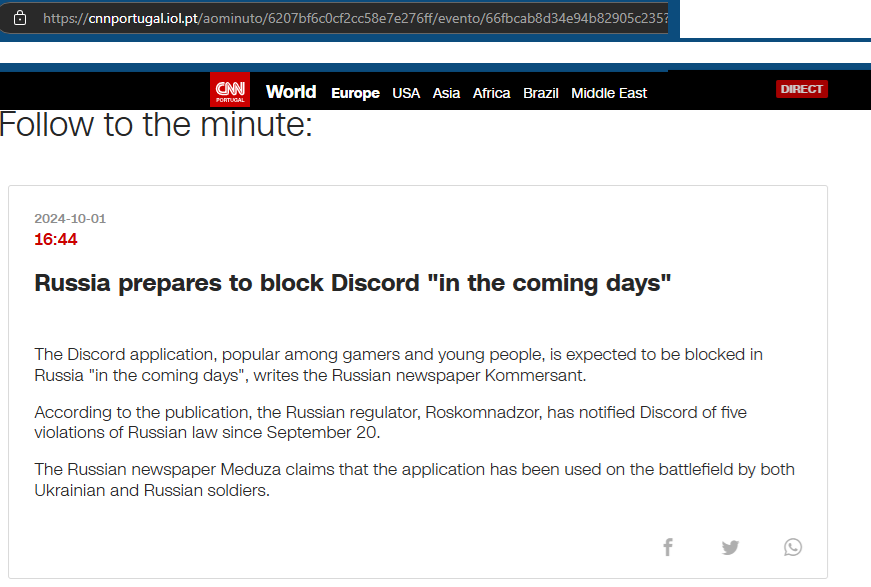This screenshot has width=871, height=587.
Task: Click the 16:44 timestamp
Action: coord(56,239)
